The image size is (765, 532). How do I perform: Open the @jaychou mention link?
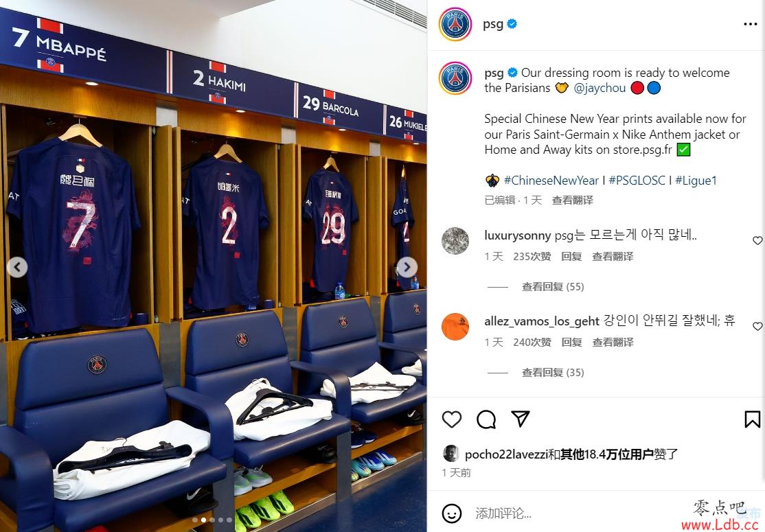(x=600, y=88)
